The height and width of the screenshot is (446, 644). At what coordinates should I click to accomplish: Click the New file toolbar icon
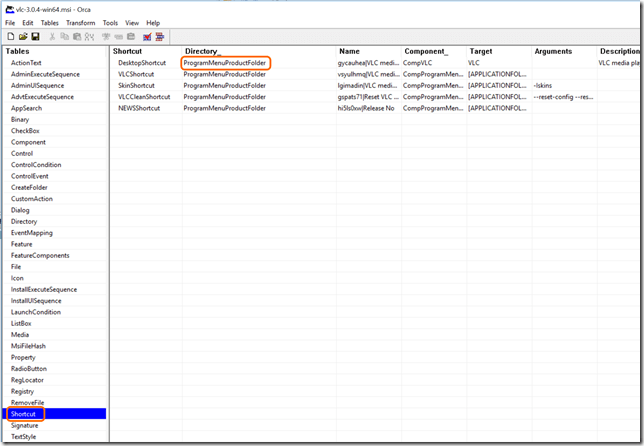(x=9, y=36)
